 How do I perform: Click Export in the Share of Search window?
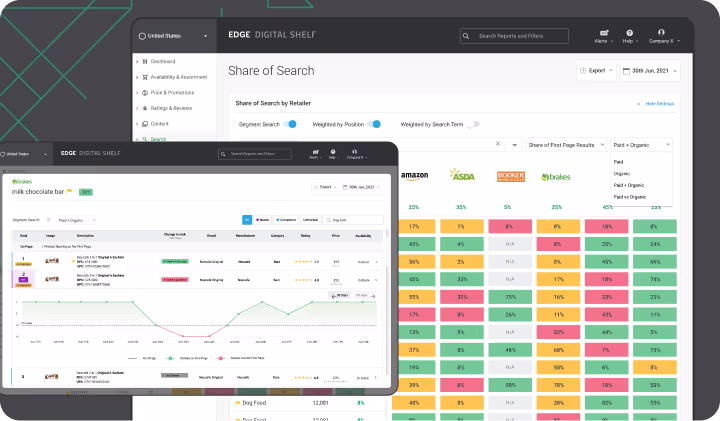[x=596, y=71]
